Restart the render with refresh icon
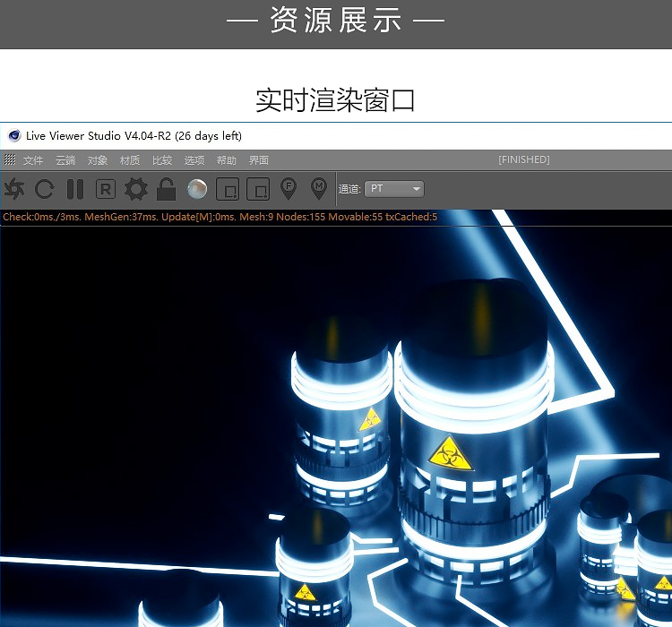This screenshot has width=672, height=627. click(x=45, y=189)
